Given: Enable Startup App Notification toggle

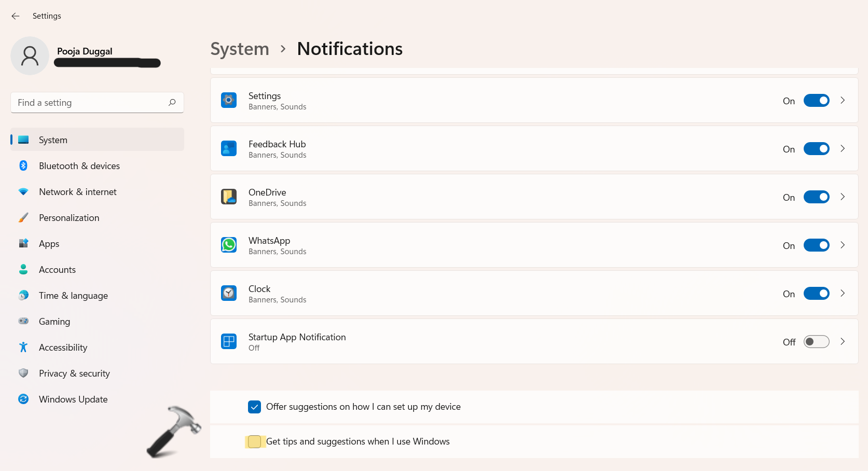Looking at the screenshot, I should tap(816, 342).
